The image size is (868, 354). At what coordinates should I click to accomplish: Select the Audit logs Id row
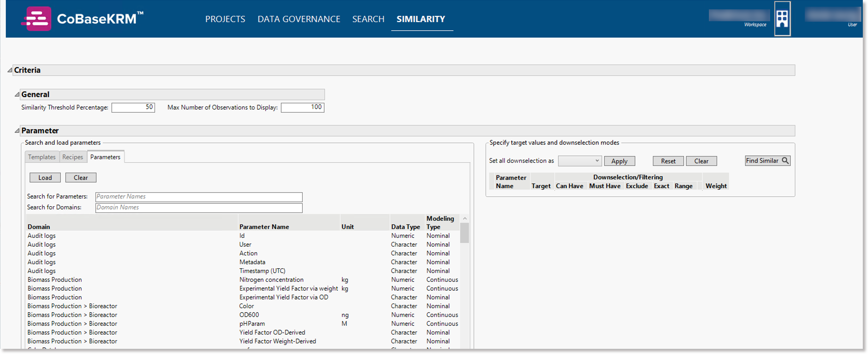[243, 236]
